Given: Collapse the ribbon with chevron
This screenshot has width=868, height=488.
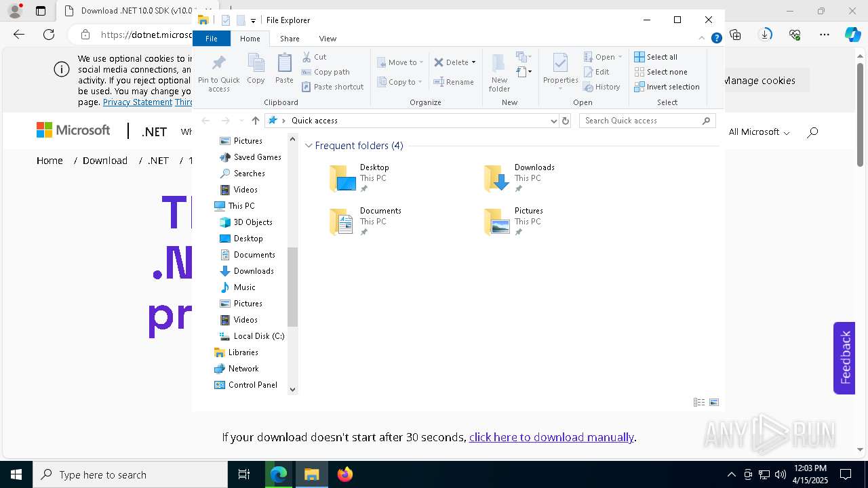Looking at the screenshot, I should pyautogui.click(x=702, y=39).
